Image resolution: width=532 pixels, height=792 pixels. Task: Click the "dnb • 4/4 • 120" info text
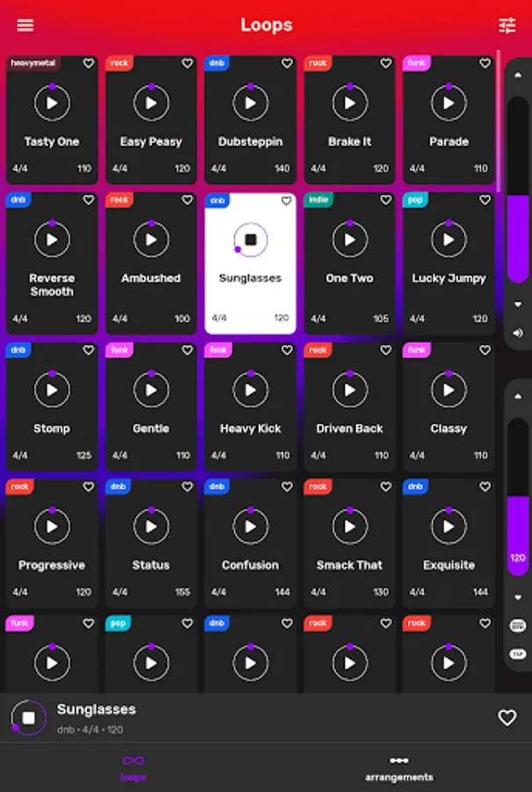click(90, 730)
